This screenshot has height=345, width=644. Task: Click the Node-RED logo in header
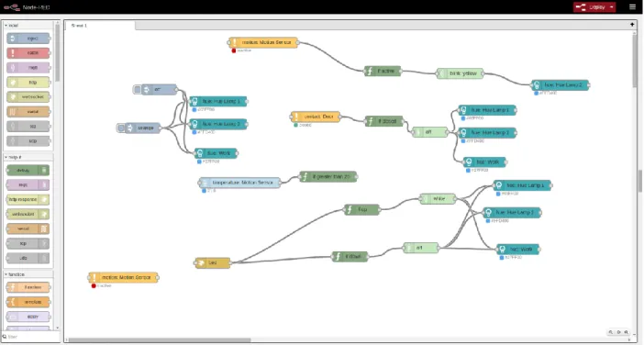tap(28, 7)
